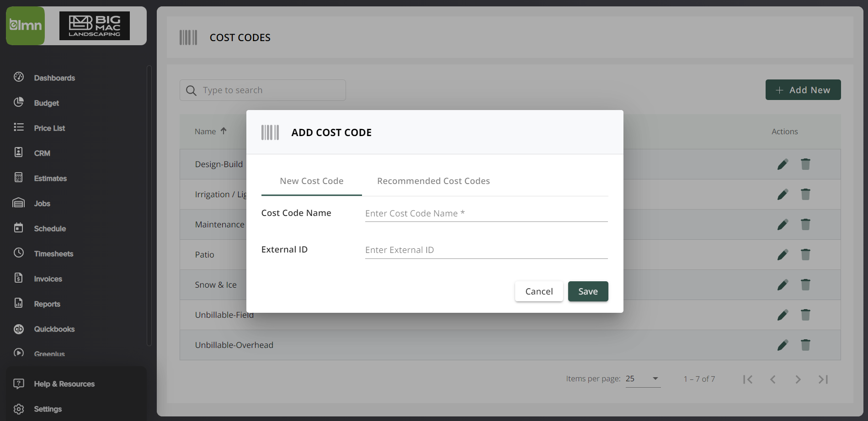868x421 pixels.
Task: Go to next page
Action: tap(798, 379)
